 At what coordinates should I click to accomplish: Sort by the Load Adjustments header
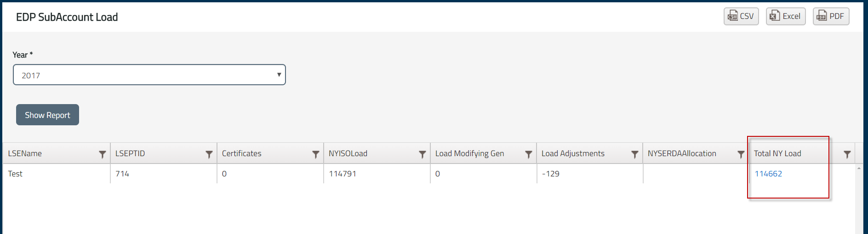pos(573,153)
